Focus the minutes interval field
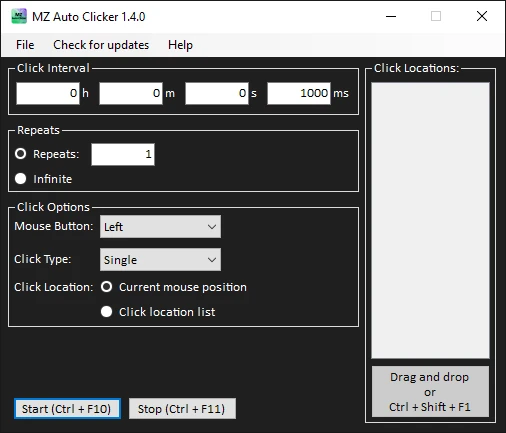 point(131,93)
